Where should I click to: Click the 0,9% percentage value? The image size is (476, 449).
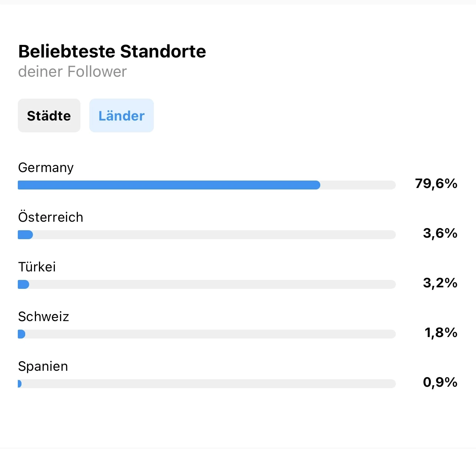(440, 382)
